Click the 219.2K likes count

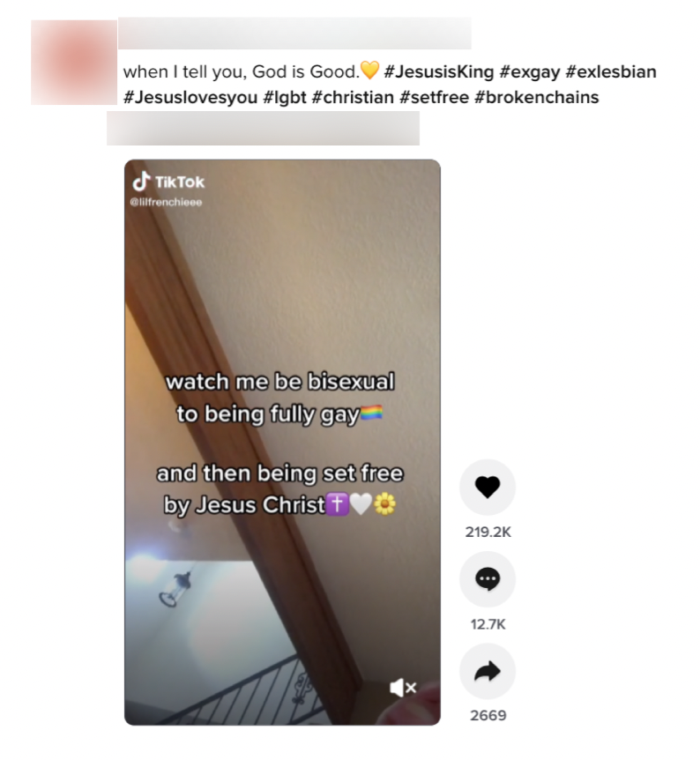click(x=488, y=533)
